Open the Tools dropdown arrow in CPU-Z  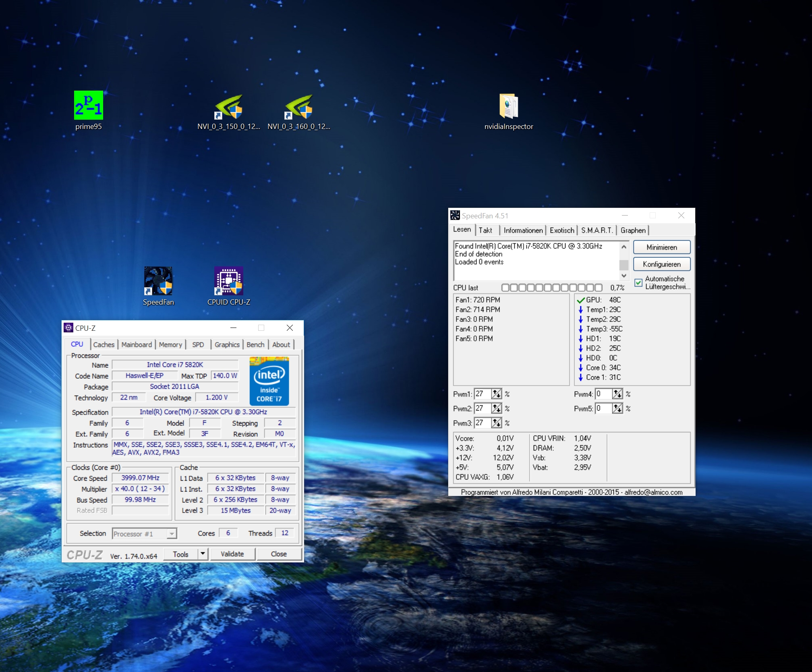(203, 554)
